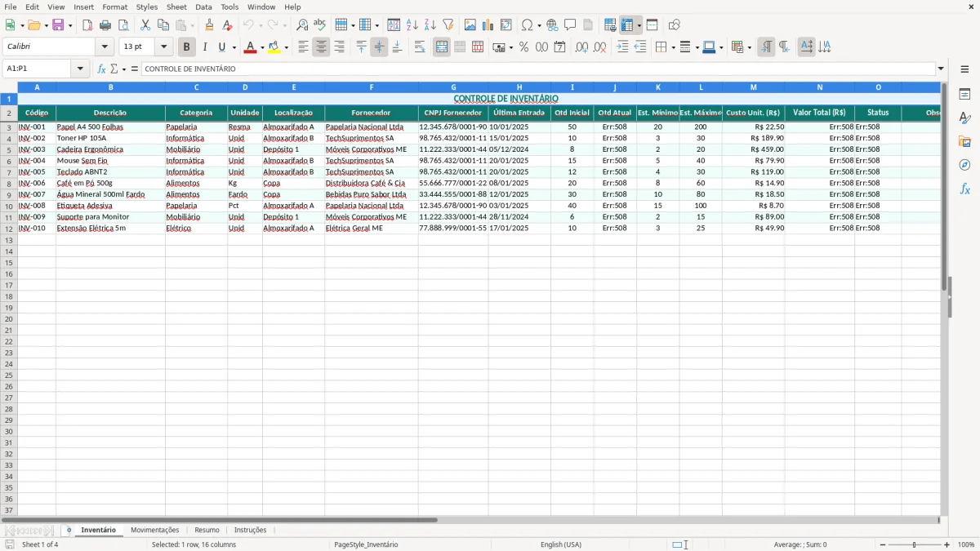Run the spelling check
Image resolution: width=980 pixels, height=551 pixels.
coord(320,25)
